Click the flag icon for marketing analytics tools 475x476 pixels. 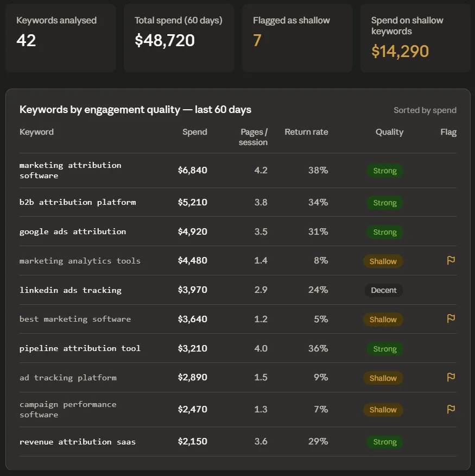pos(451,260)
